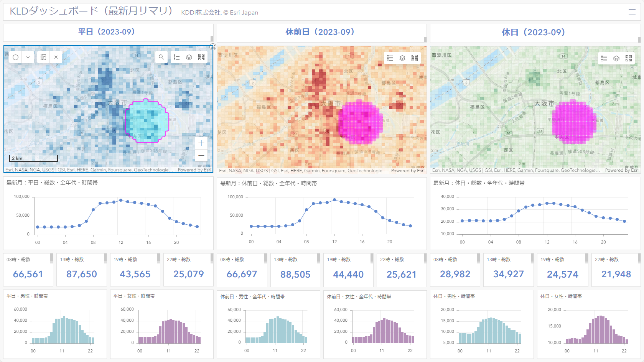Click the 12:00 peak point on weekday line chart
Viewport: 644px width, 362px height.
pyautogui.click(x=121, y=200)
